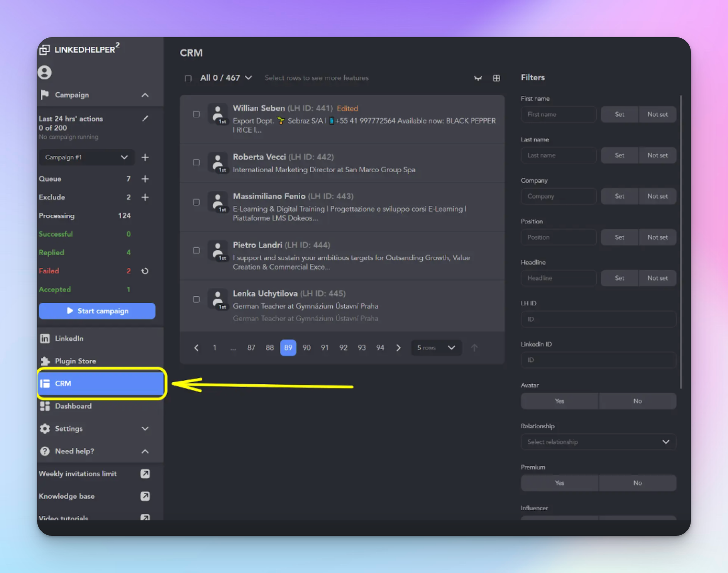Image resolution: width=728 pixels, height=573 pixels.
Task: Set Avatar filter to Yes
Action: click(560, 401)
